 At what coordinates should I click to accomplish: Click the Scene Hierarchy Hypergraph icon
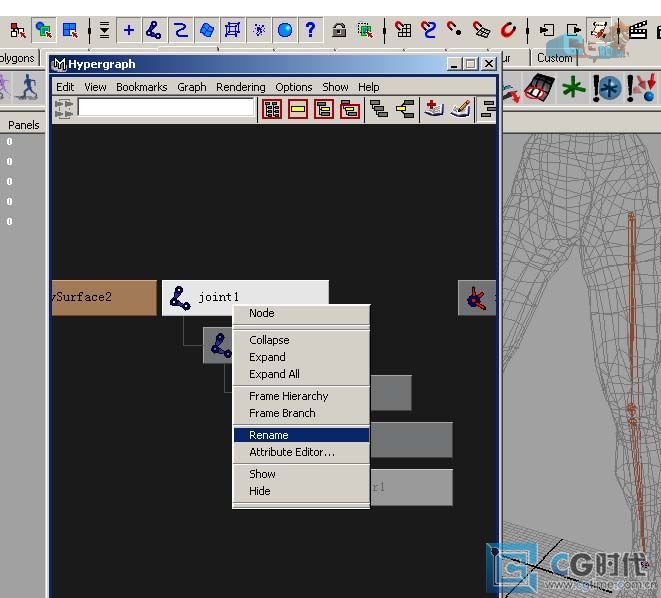tap(379, 109)
